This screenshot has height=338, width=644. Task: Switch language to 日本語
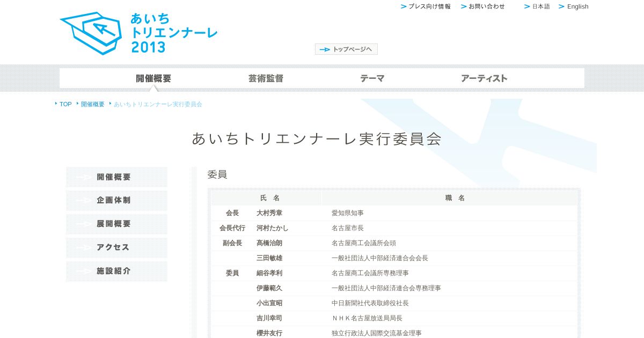[x=537, y=6]
